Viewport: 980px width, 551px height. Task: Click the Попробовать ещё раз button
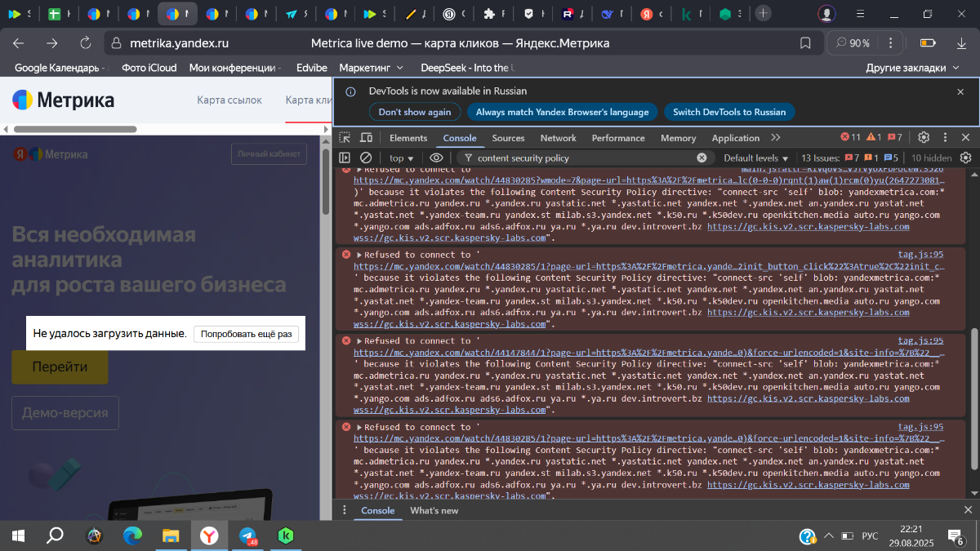(x=246, y=334)
